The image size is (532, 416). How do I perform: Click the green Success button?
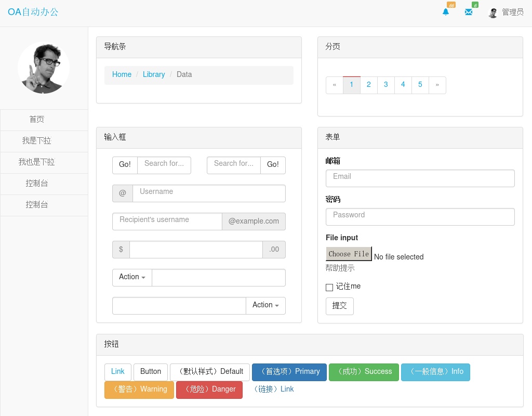[364, 372]
